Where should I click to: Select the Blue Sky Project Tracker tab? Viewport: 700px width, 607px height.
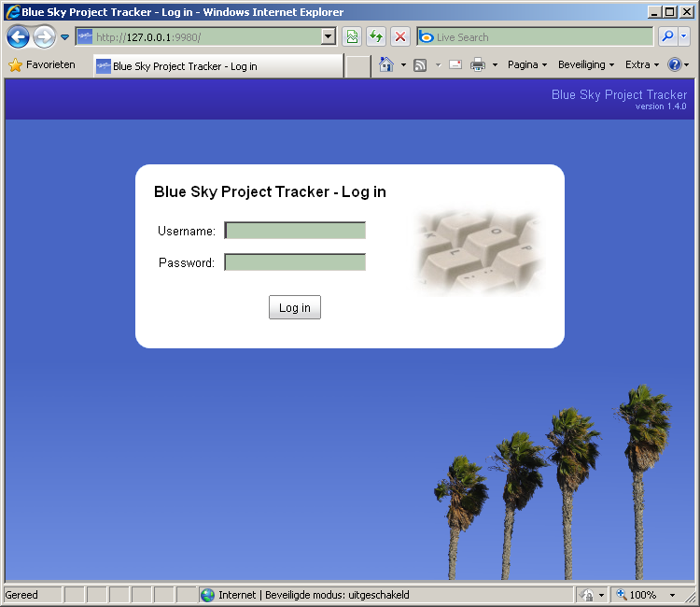(x=218, y=66)
